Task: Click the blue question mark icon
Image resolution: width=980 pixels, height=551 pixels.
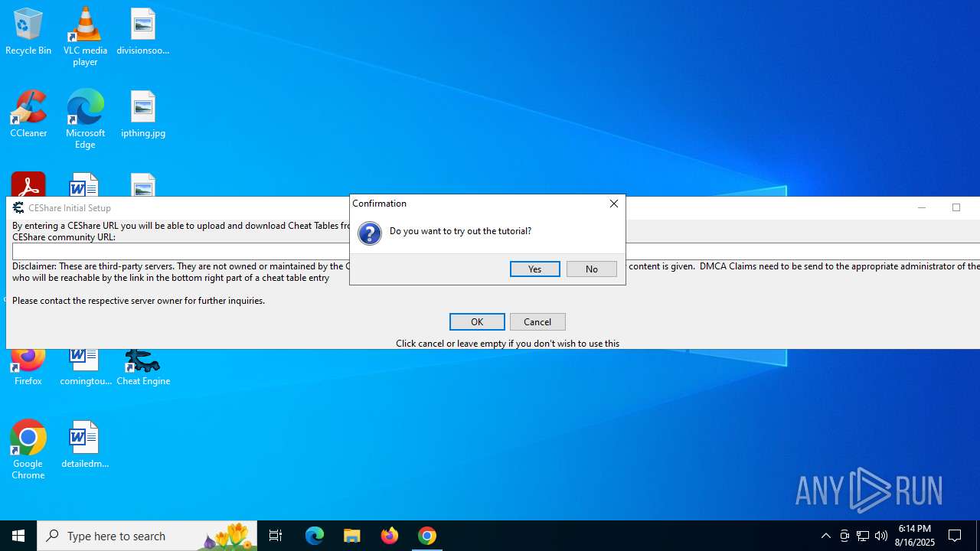Action: click(x=370, y=233)
